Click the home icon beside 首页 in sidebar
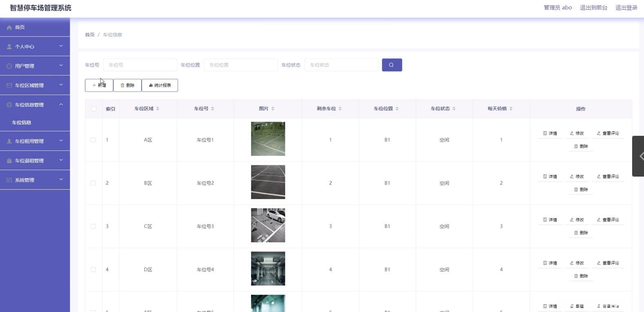The width and height of the screenshot is (644, 312). pyautogui.click(x=9, y=27)
